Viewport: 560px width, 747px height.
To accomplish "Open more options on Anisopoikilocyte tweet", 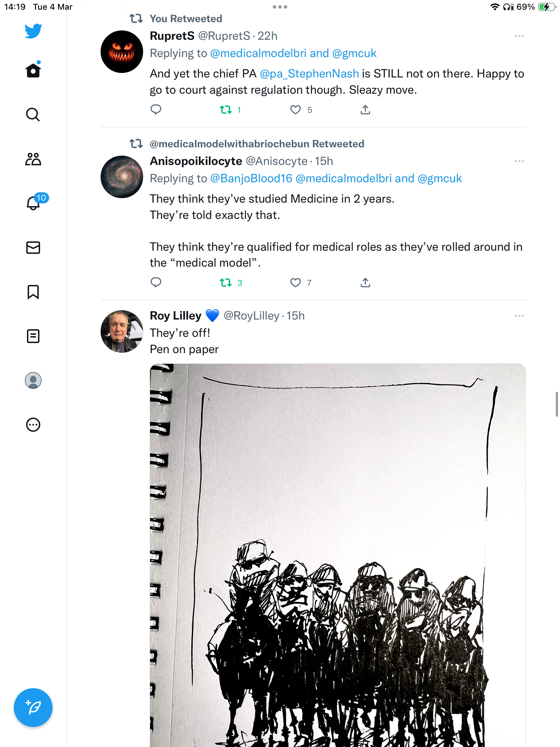I will 519,161.
